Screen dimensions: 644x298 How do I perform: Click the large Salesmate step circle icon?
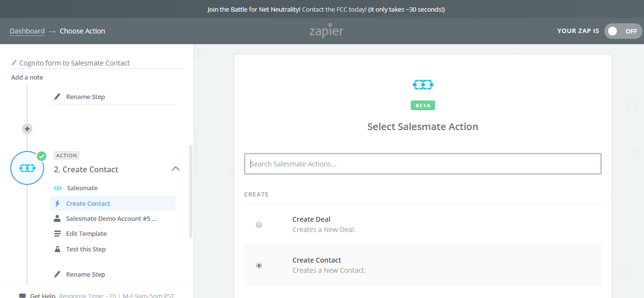click(27, 168)
